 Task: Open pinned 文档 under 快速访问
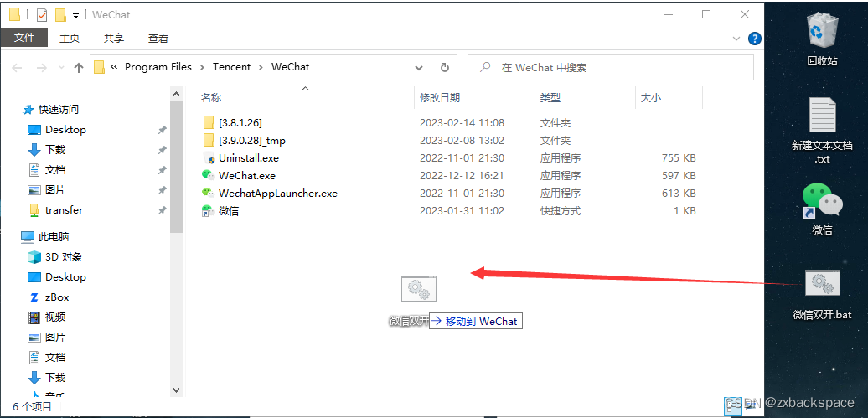(47, 169)
